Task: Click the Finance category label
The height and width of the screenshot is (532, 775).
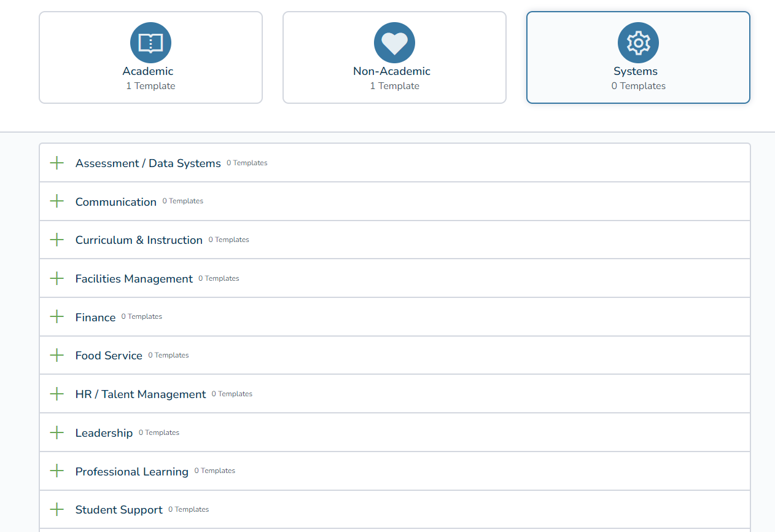Action: [95, 318]
